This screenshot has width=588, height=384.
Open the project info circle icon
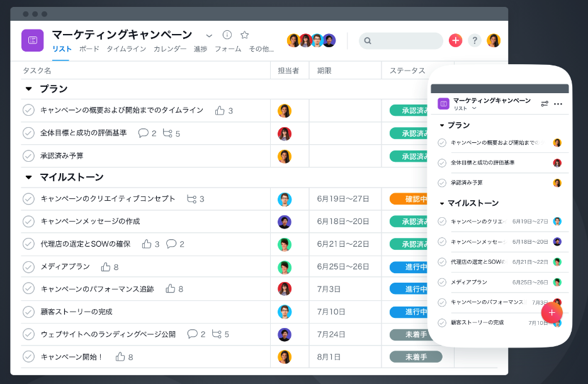[x=227, y=35]
